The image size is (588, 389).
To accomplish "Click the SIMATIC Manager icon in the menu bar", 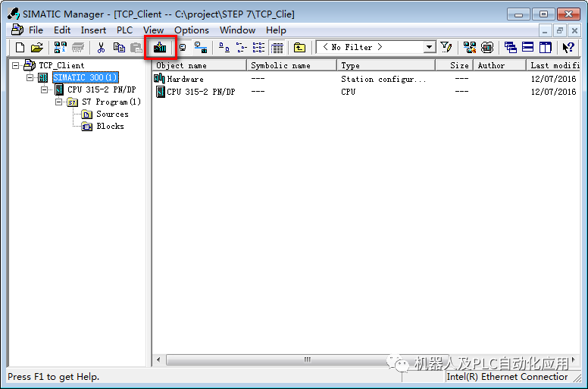I will (x=17, y=30).
